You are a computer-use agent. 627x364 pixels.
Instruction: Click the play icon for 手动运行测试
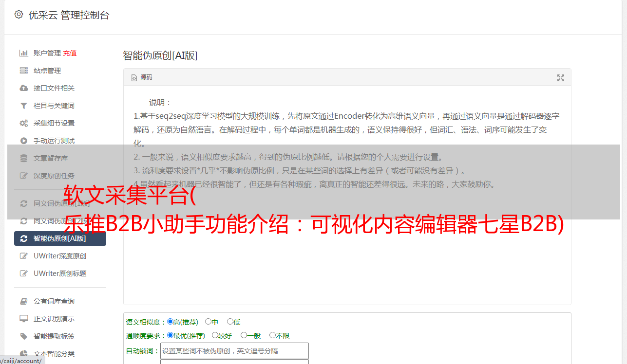23,141
